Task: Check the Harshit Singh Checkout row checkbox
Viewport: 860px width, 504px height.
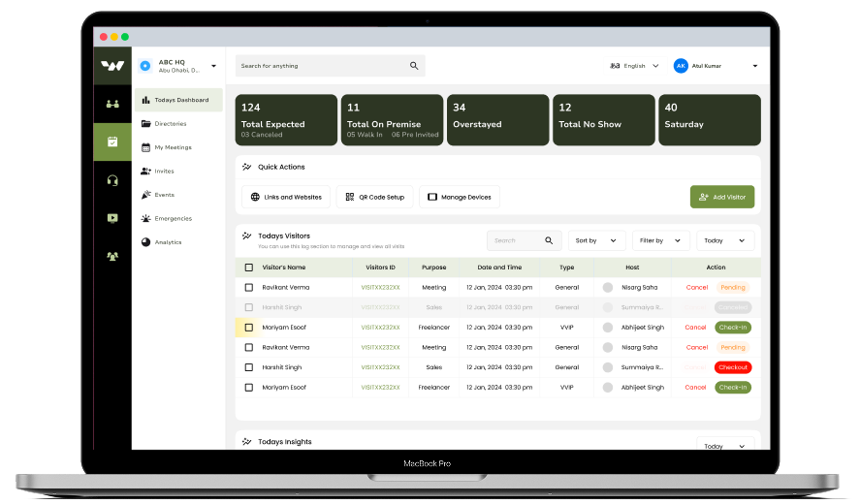Action: click(249, 367)
